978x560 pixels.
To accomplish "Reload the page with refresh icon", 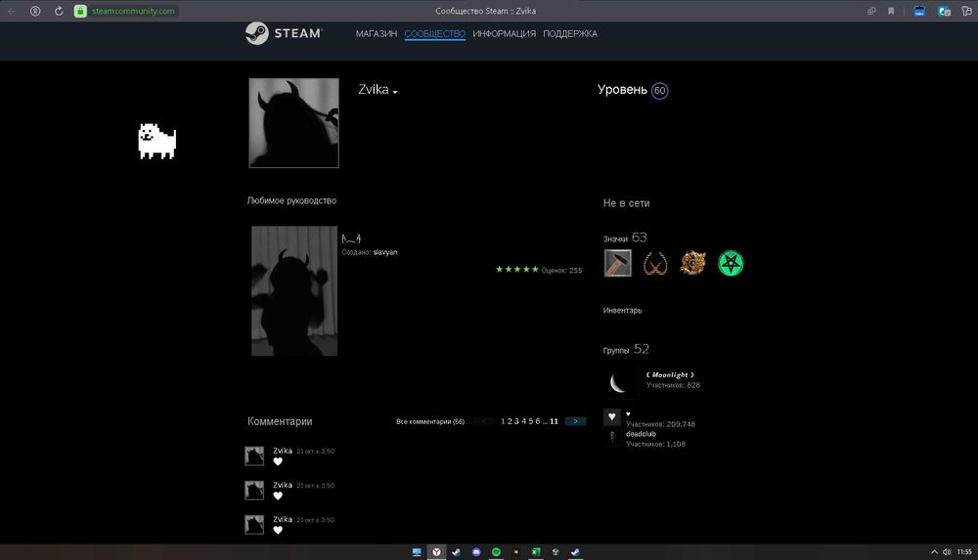I will point(59,11).
